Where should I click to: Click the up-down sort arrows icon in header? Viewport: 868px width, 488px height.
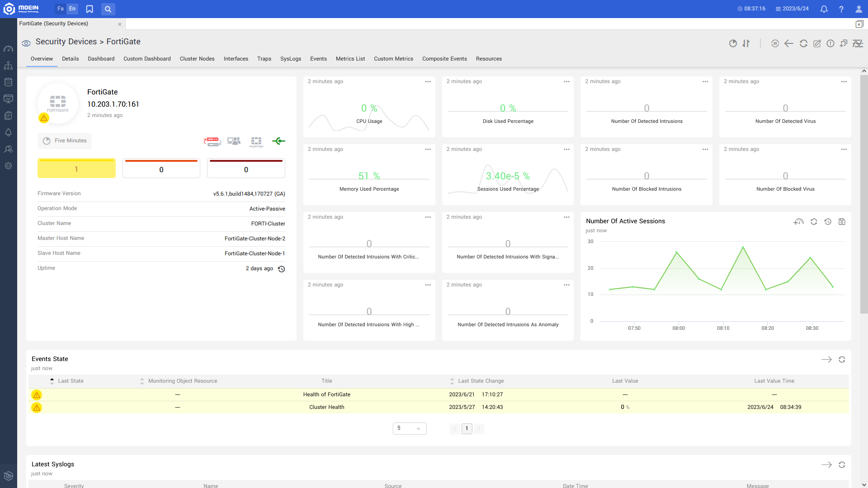[x=746, y=43]
